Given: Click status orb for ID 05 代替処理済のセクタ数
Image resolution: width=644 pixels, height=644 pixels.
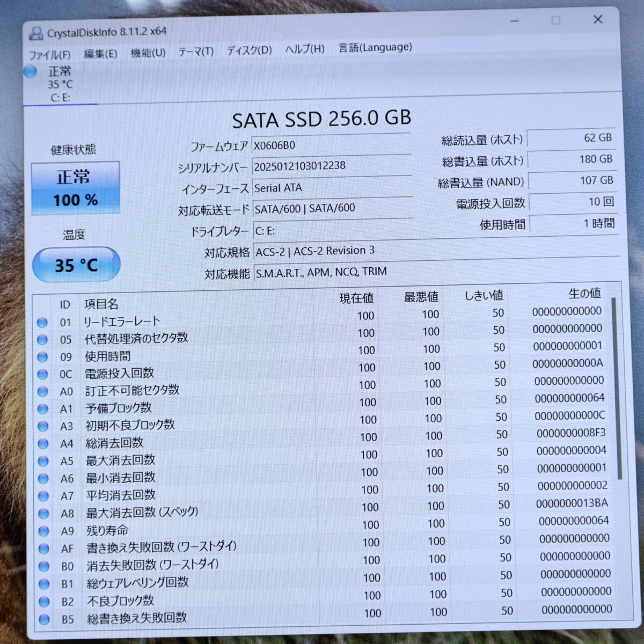Looking at the screenshot, I should pos(42,340).
